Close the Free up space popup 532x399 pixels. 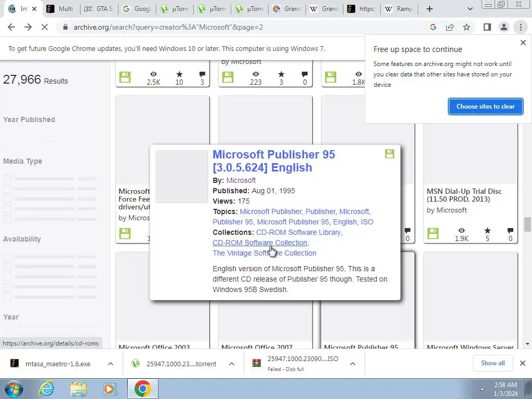pyautogui.click(x=523, y=43)
